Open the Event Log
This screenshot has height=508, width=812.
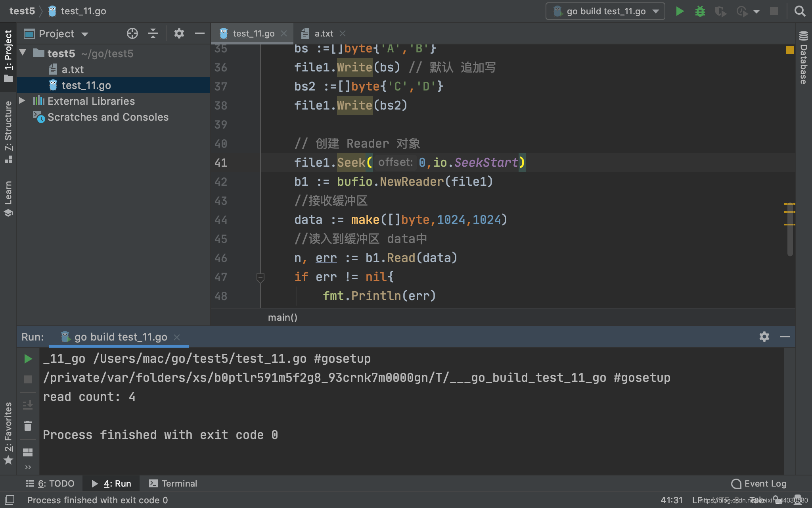coord(759,483)
